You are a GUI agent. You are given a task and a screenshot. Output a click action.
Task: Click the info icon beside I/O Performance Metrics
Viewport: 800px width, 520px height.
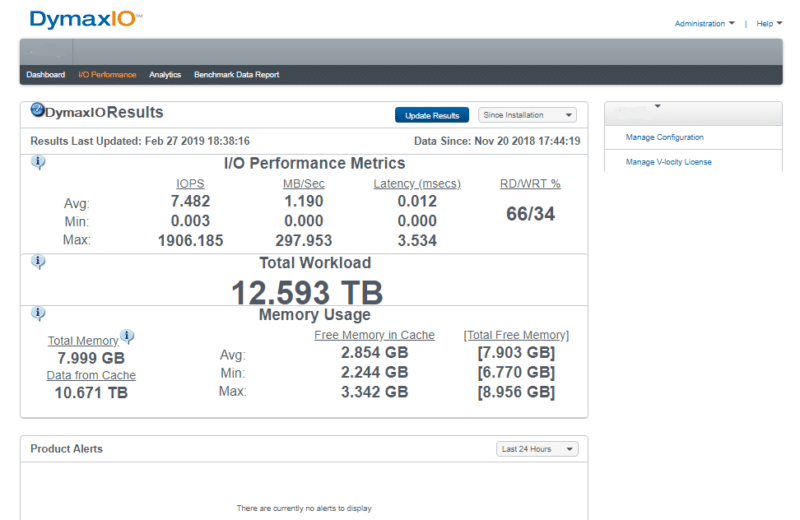tap(38, 162)
